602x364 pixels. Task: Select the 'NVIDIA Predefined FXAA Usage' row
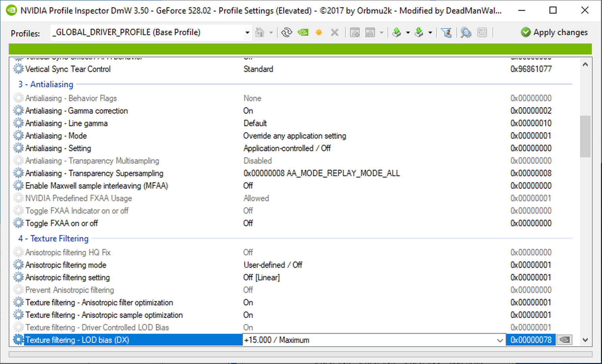293,198
